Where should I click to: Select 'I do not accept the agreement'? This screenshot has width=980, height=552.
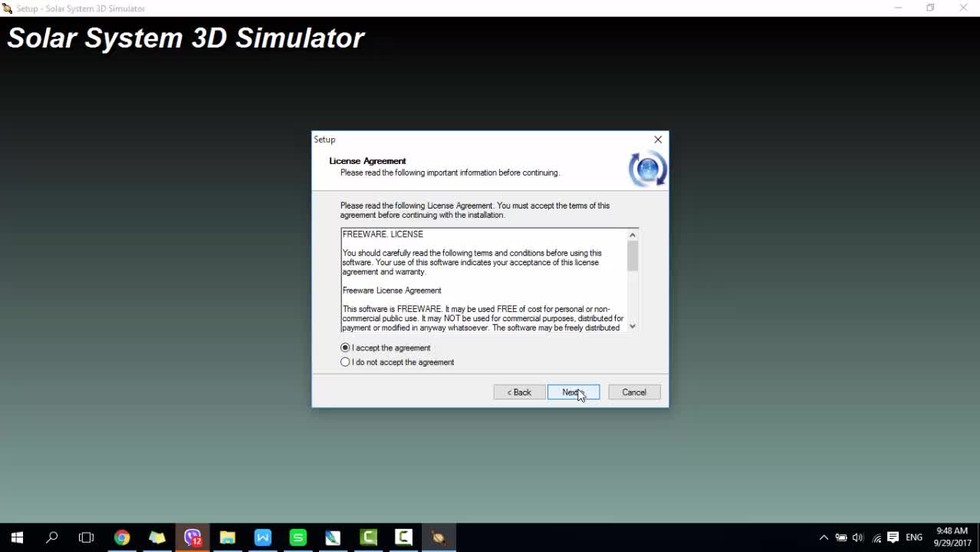coord(397,362)
